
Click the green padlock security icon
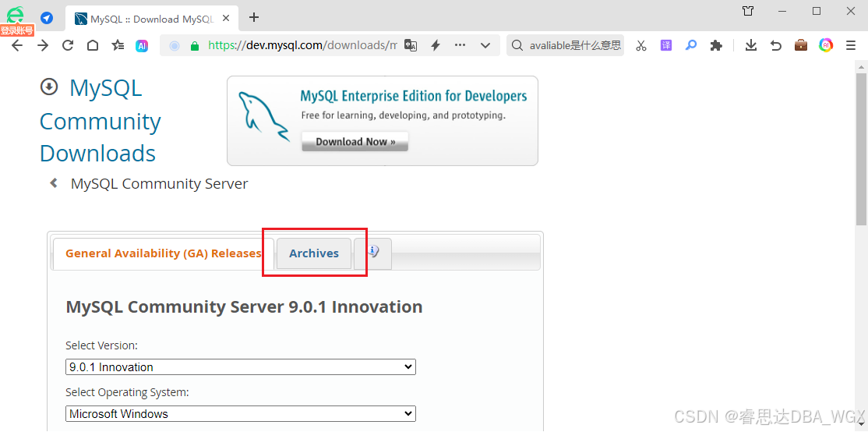coord(194,46)
